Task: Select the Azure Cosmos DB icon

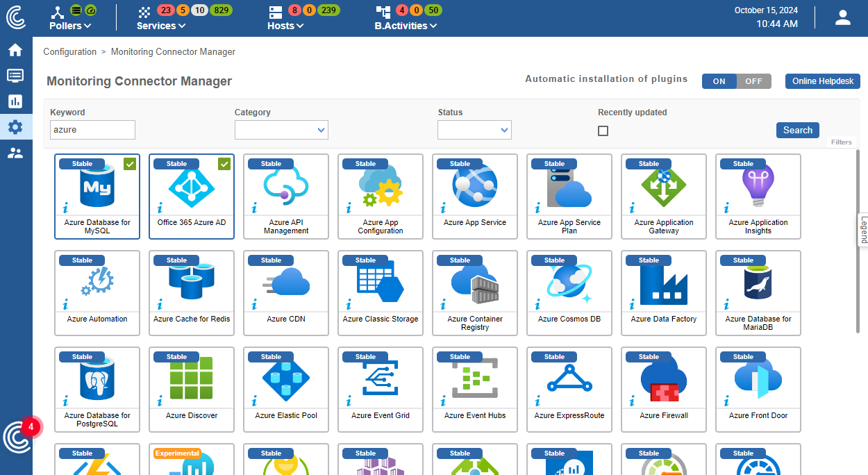Action: 569,283
